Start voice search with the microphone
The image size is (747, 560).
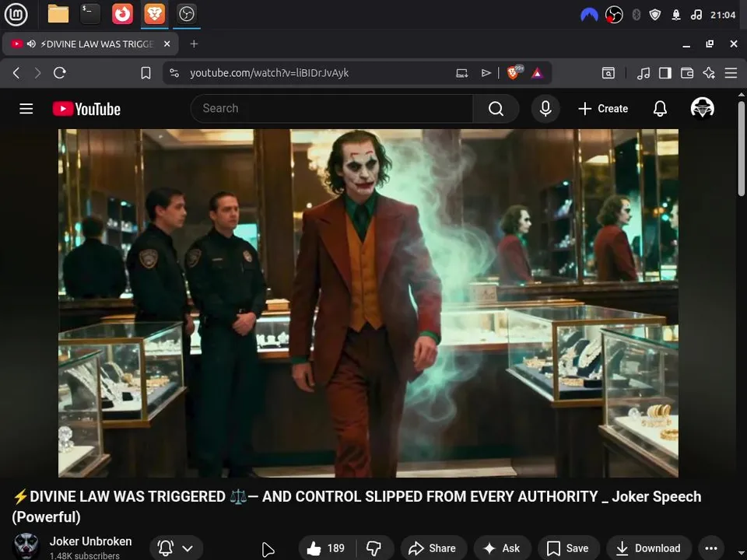click(545, 109)
